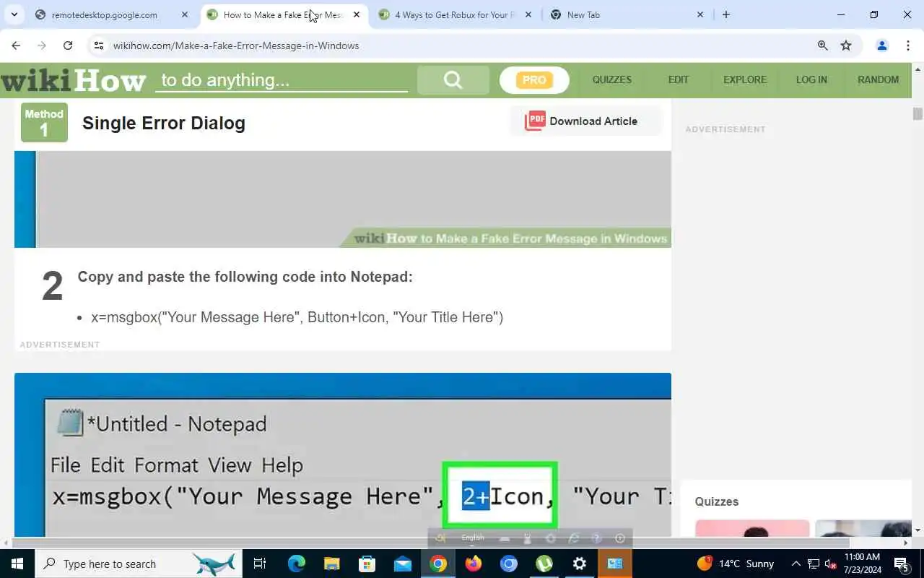
Task: Open a new tab with plus button
Action: click(726, 14)
